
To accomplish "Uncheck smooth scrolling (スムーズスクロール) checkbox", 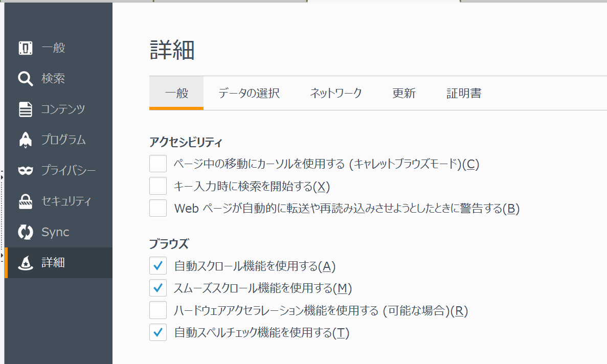I will 158,288.
